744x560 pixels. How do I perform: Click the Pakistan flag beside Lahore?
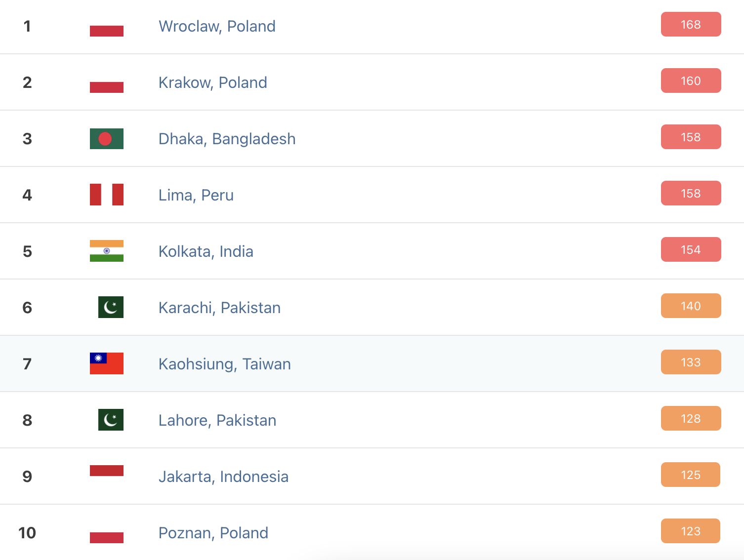(111, 420)
